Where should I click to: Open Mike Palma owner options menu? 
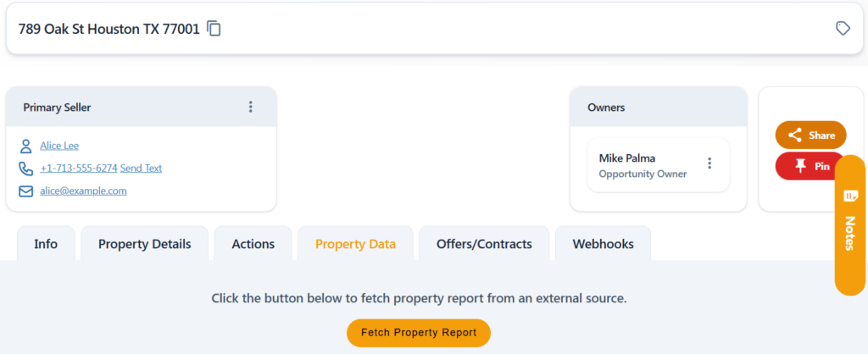709,163
